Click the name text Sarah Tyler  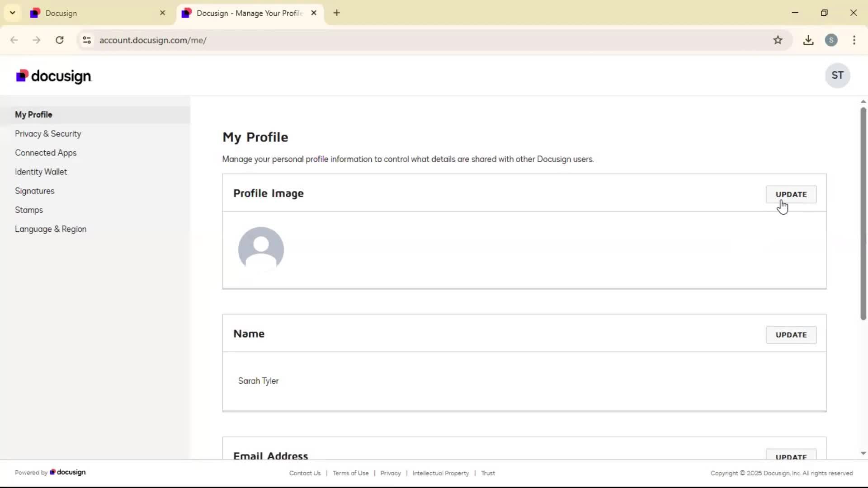pos(258,381)
